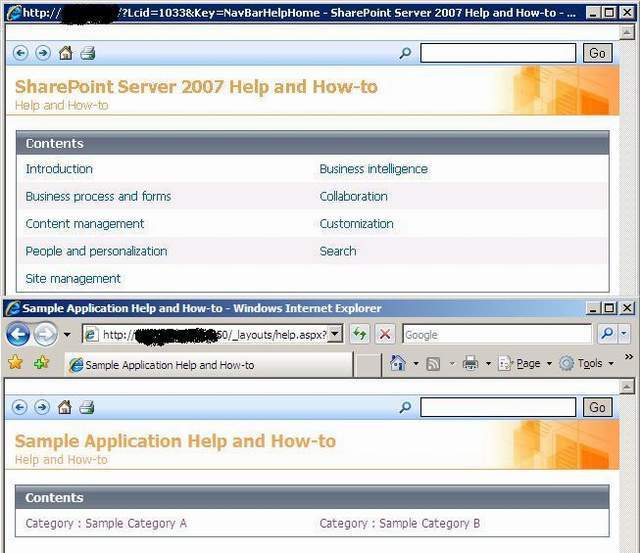Click Go button in SharePoint Server help window
The width and height of the screenshot is (640, 553).
pos(598,53)
